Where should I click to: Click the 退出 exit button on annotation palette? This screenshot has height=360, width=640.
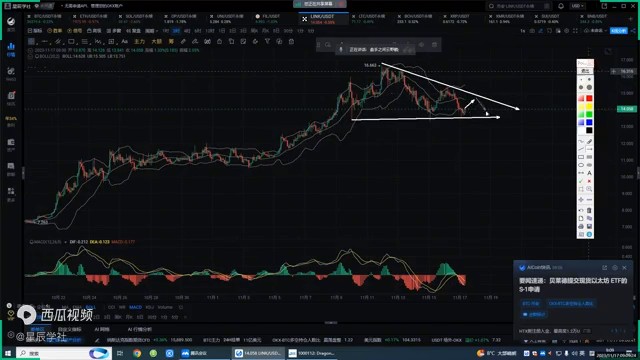click(x=585, y=71)
